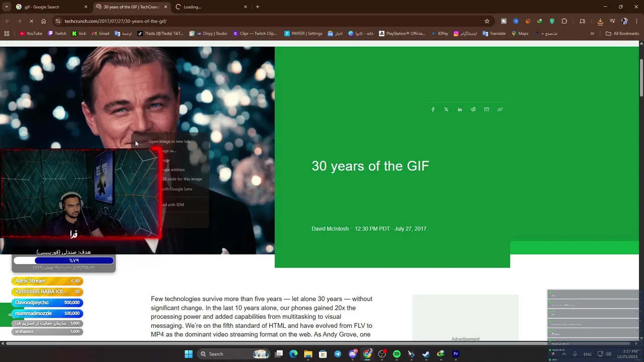Image resolution: width=644 pixels, height=362 pixels.
Task: Show more bookmarks with the double chevron
Action: click(592, 34)
